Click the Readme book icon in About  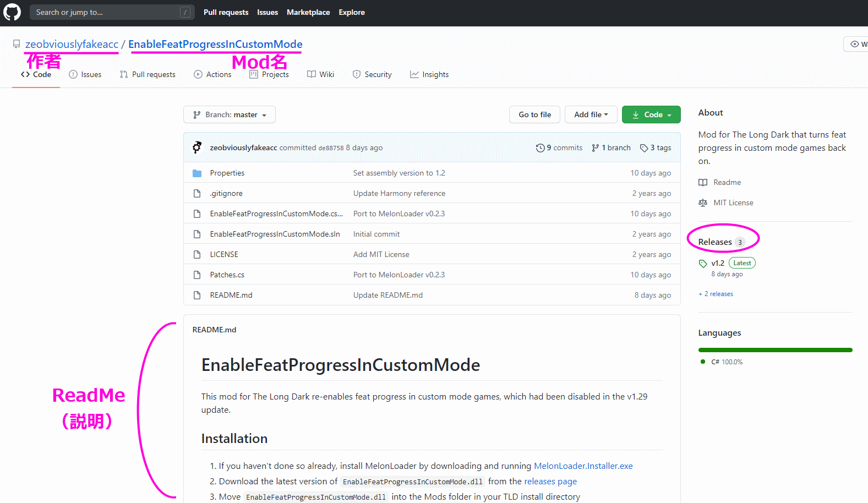pos(703,182)
